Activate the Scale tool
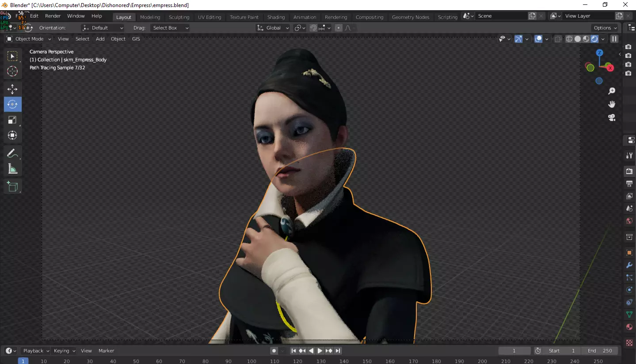This screenshot has width=636, height=364. tap(12, 120)
